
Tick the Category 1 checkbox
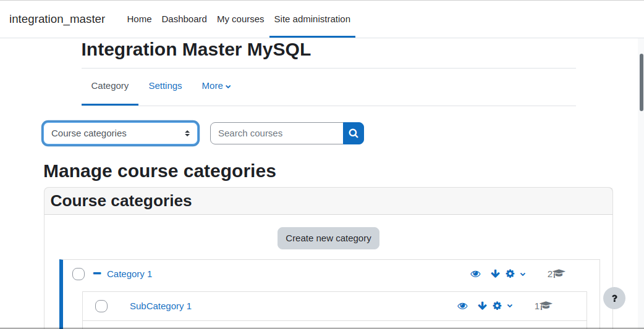[78, 274]
